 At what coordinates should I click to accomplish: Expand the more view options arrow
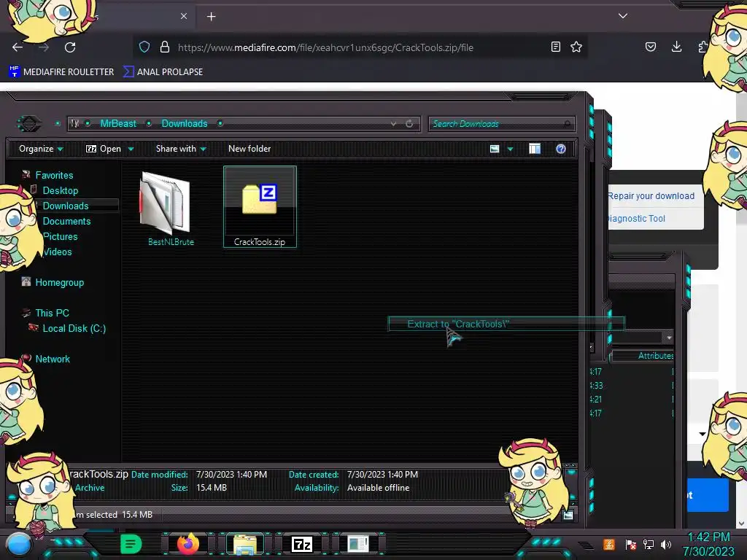[x=510, y=149]
